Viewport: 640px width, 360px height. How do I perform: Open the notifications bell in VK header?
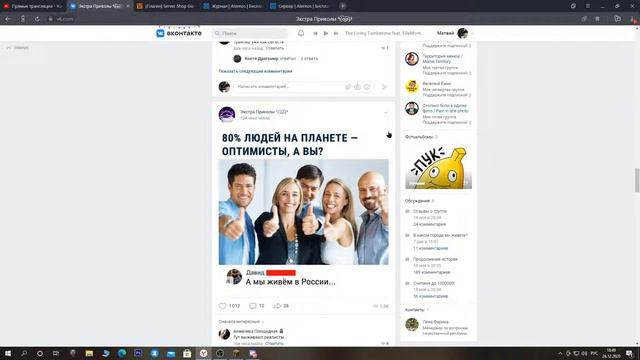tap(301, 33)
